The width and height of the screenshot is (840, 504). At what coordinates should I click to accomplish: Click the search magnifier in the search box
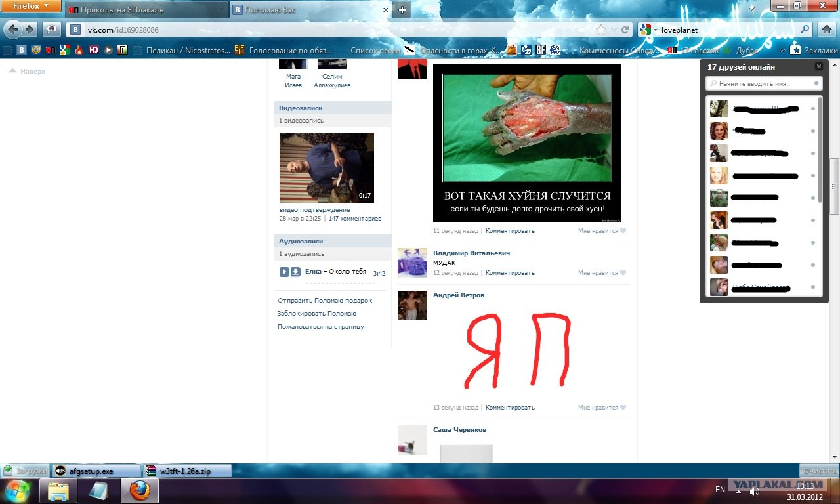pos(806,30)
